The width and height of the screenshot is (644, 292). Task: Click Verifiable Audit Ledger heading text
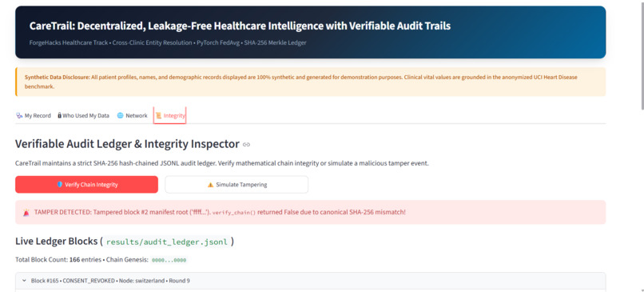(x=127, y=144)
